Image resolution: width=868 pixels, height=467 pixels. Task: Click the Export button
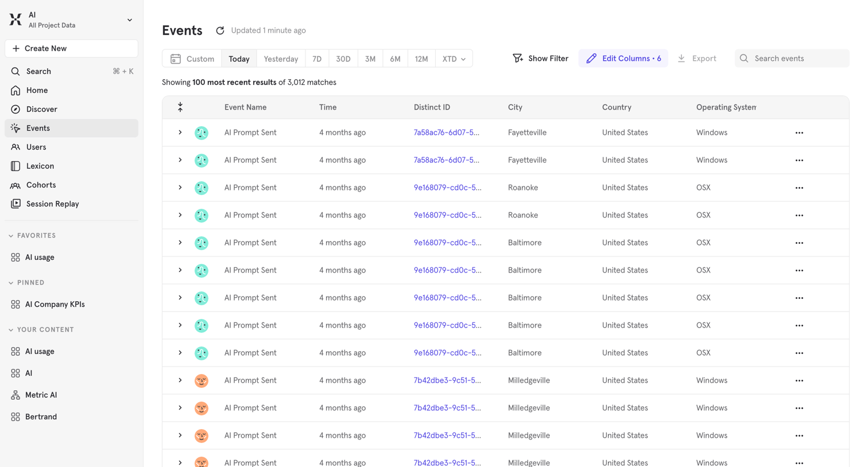pyautogui.click(x=697, y=59)
